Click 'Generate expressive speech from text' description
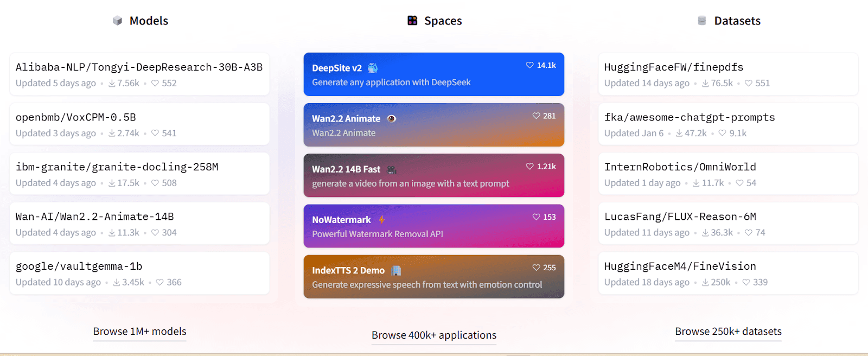 (427, 284)
